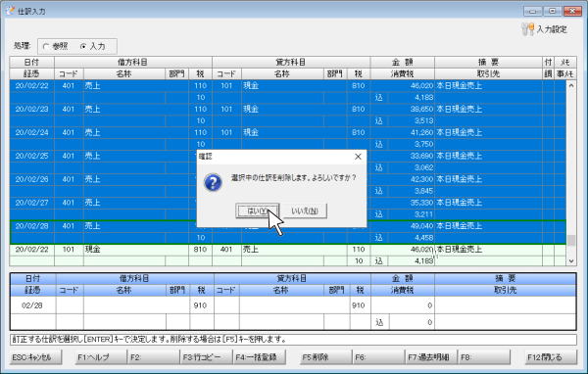Viewport: 588px width, 374px height.
Task: Click 日付 column header in upper list
Action: pyautogui.click(x=32, y=63)
